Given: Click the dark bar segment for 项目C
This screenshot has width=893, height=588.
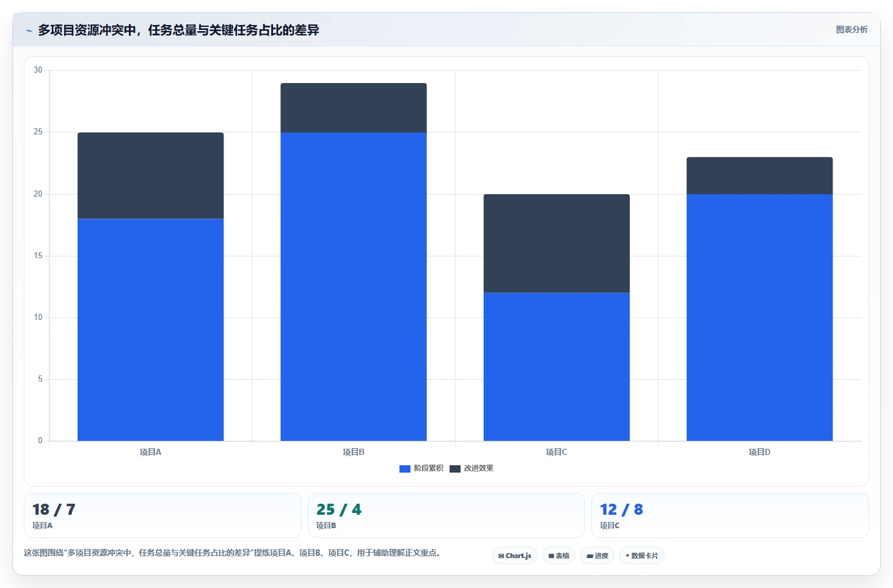Looking at the screenshot, I should click(x=556, y=244).
